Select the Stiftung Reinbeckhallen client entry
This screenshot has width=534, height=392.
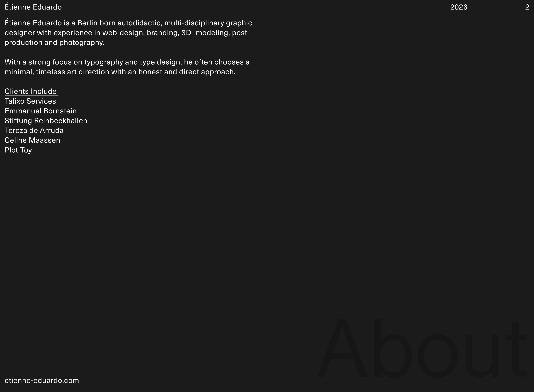(46, 121)
